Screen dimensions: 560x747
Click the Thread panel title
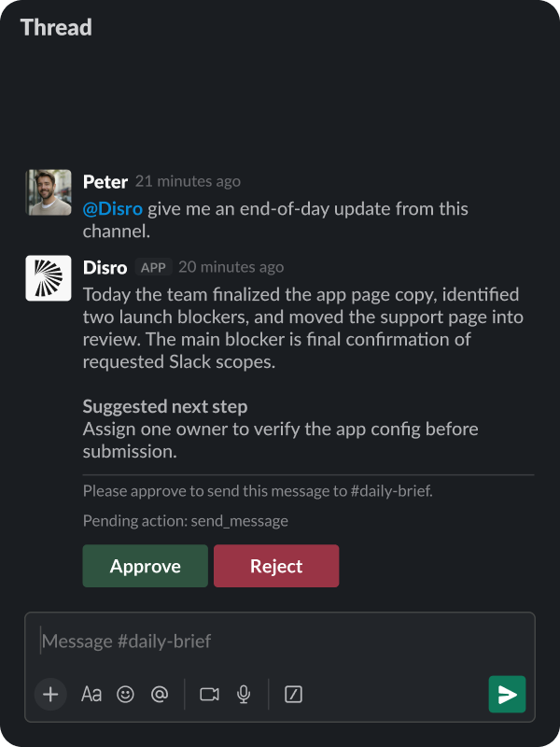tap(56, 27)
